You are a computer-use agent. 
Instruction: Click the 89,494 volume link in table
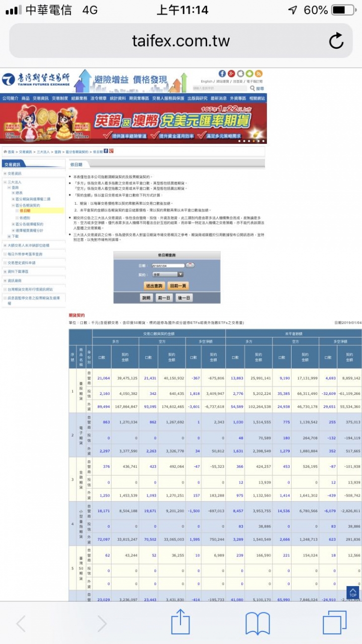click(104, 407)
